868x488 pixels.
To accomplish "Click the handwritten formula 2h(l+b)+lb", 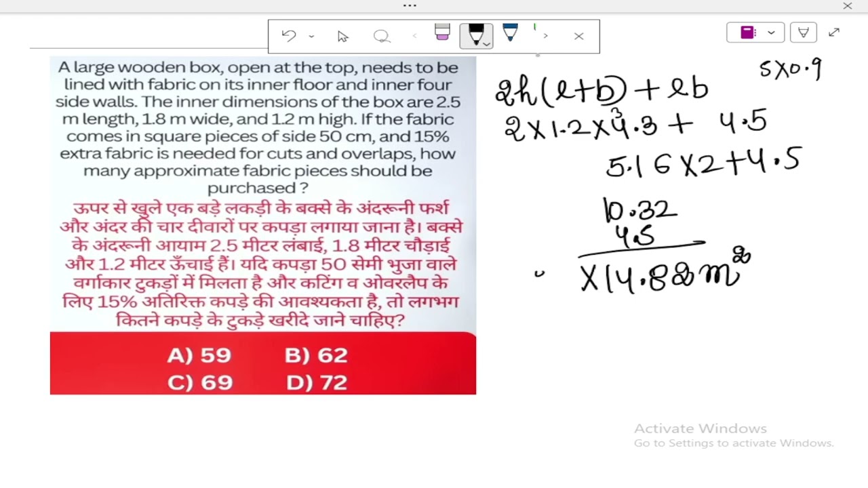I will (601, 90).
